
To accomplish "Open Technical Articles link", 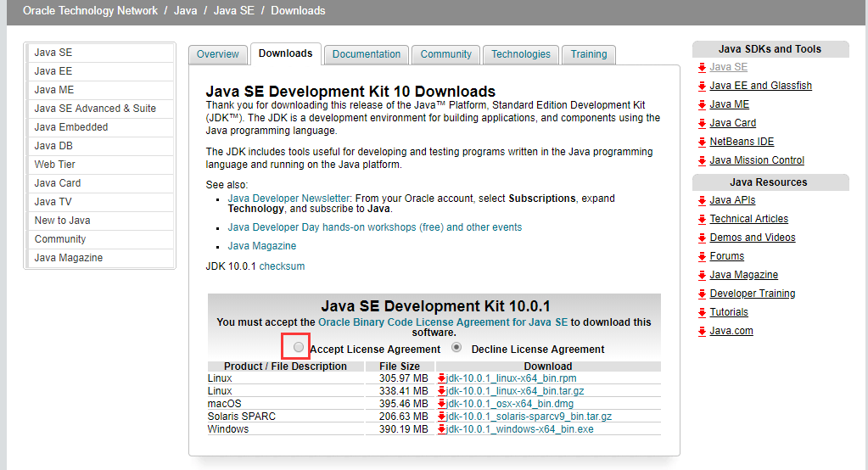I will point(749,219).
